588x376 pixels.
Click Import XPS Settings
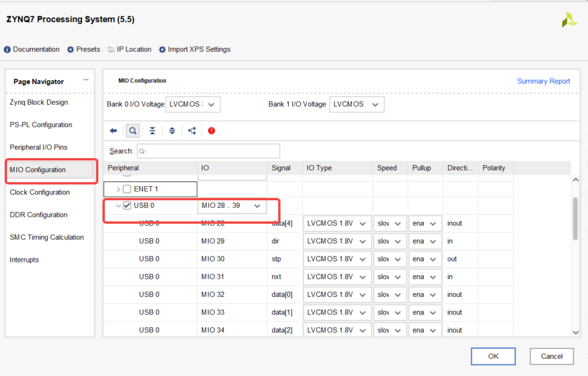[194, 50]
